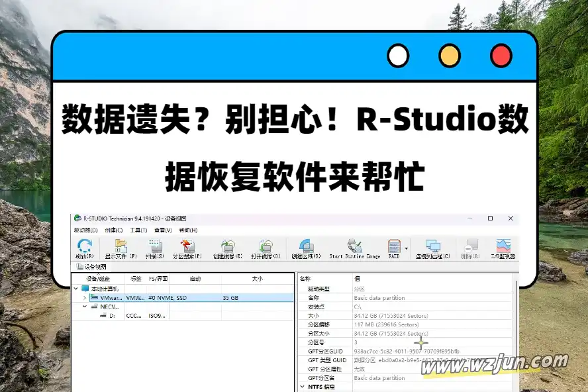Click the 标签 column header
Screen dimensions: 588x392
point(136,279)
